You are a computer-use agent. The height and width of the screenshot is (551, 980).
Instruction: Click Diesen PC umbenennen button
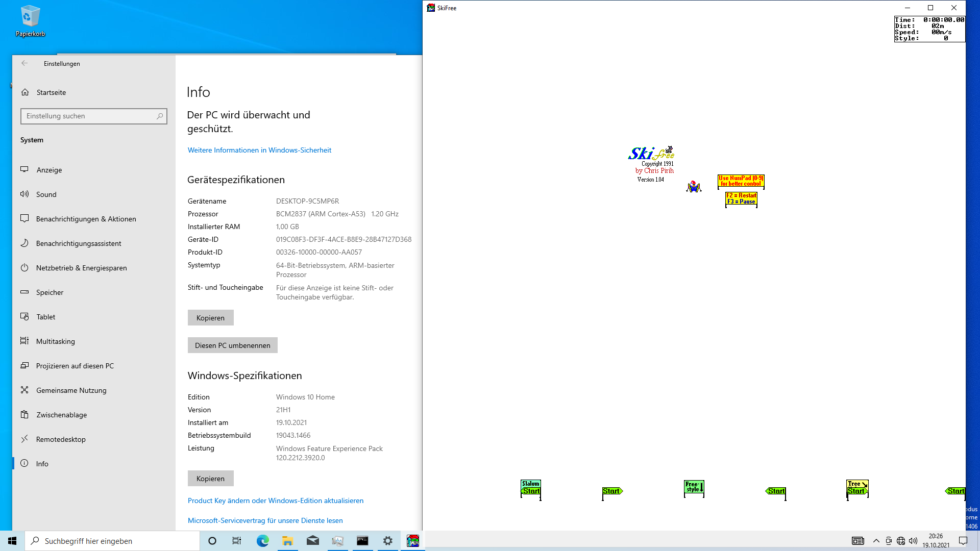pyautogui.click(x=232, y=345)
